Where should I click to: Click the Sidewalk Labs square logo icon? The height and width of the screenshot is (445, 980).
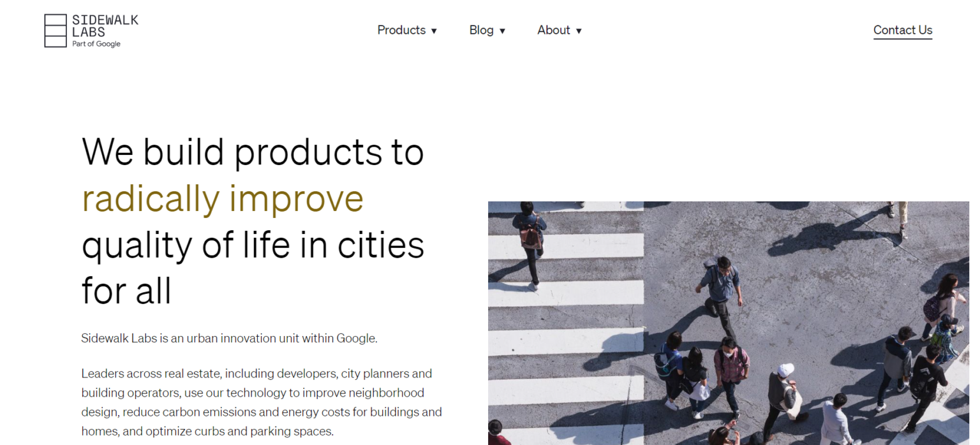[x=56, y=31]
